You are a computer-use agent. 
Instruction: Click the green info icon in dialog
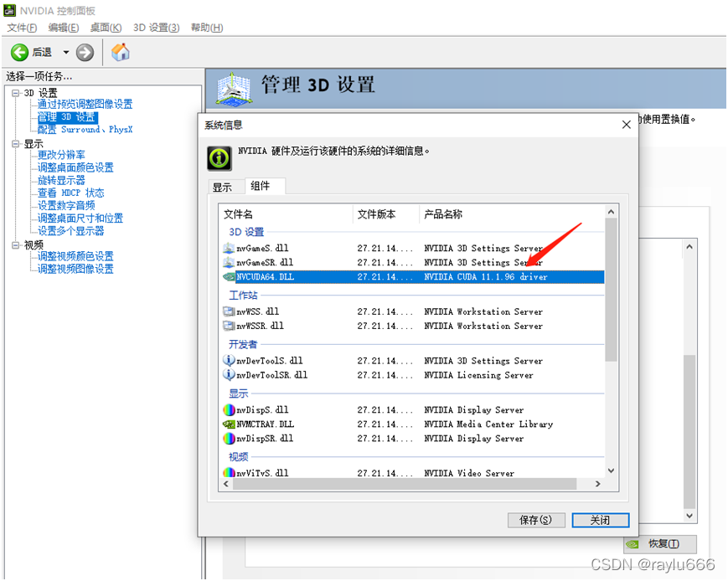pyautogui.click(x=219, y=158)
